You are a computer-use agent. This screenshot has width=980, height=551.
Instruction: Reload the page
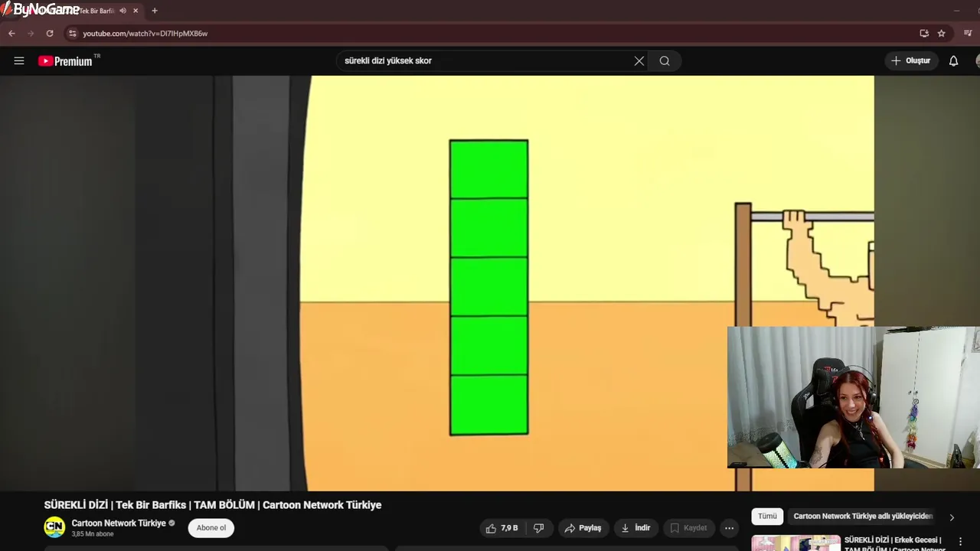click(x=50, y=34)
